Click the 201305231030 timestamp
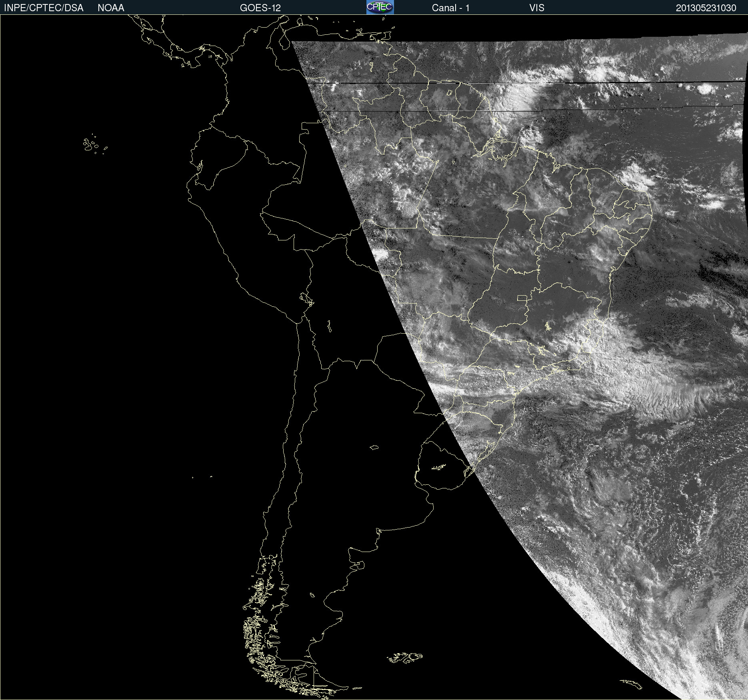748x700 pixels. pos(706,8)
